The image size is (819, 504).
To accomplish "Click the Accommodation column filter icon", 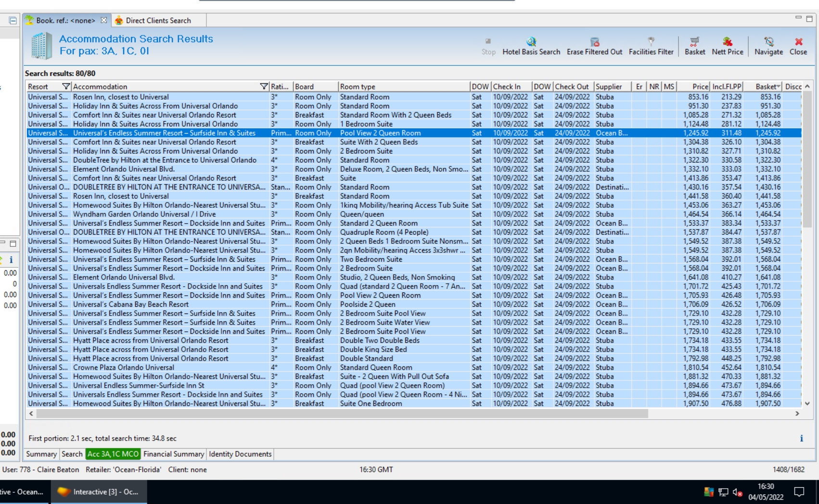I will tap(264, 87).
